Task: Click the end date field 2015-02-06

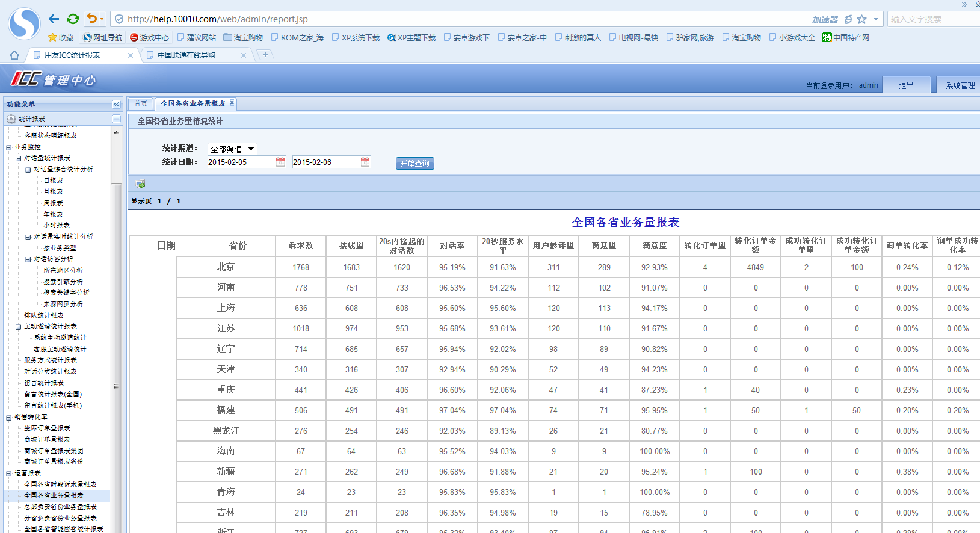Action: [326, 162]
